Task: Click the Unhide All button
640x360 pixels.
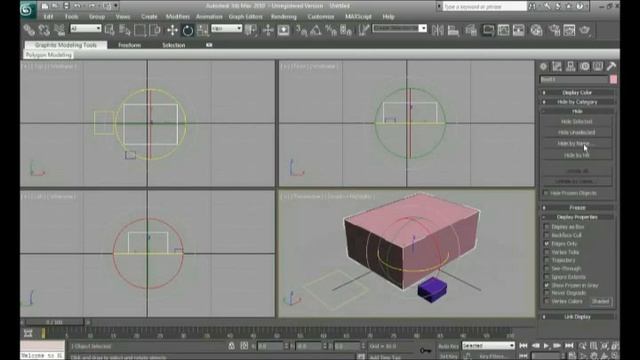Action: (x=577, y=171)
